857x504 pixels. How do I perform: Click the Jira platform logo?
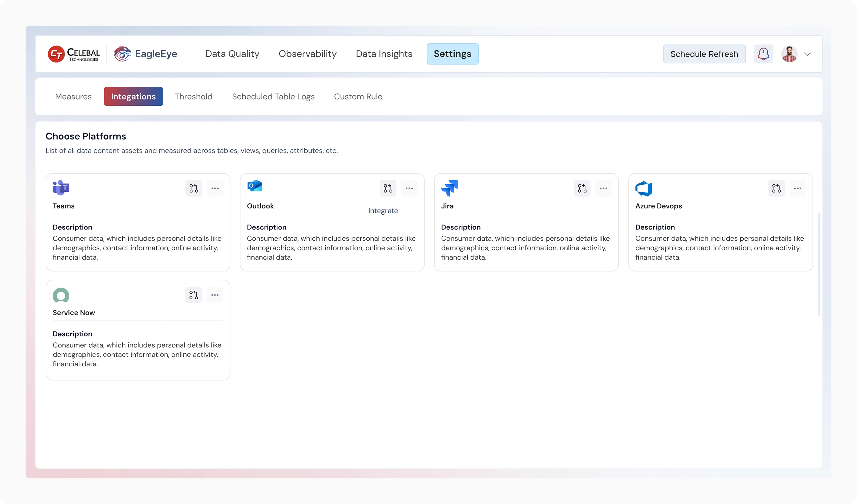point(449,188)
